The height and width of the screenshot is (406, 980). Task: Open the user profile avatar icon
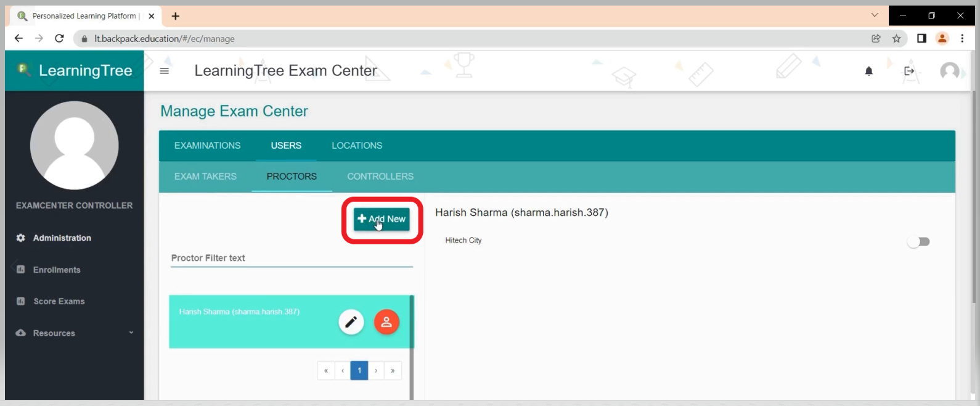tap(949, 71)
